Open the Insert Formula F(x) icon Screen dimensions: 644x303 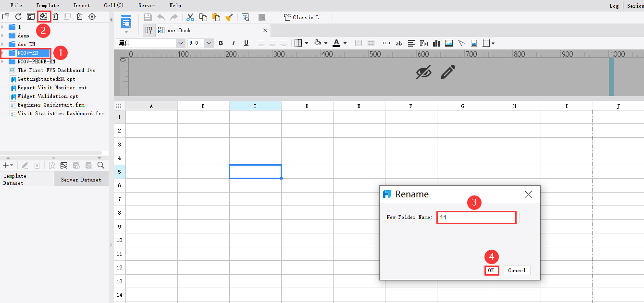point(424,43)
